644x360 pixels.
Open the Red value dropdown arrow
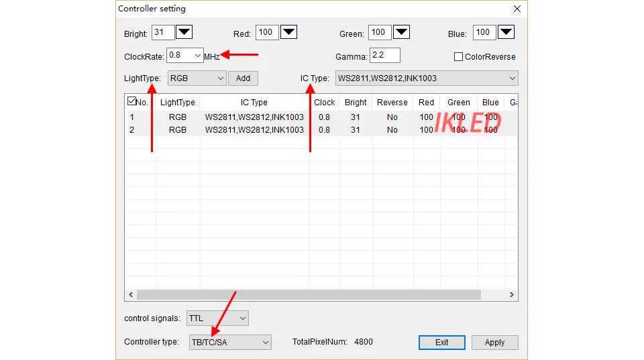pos(288,32)
